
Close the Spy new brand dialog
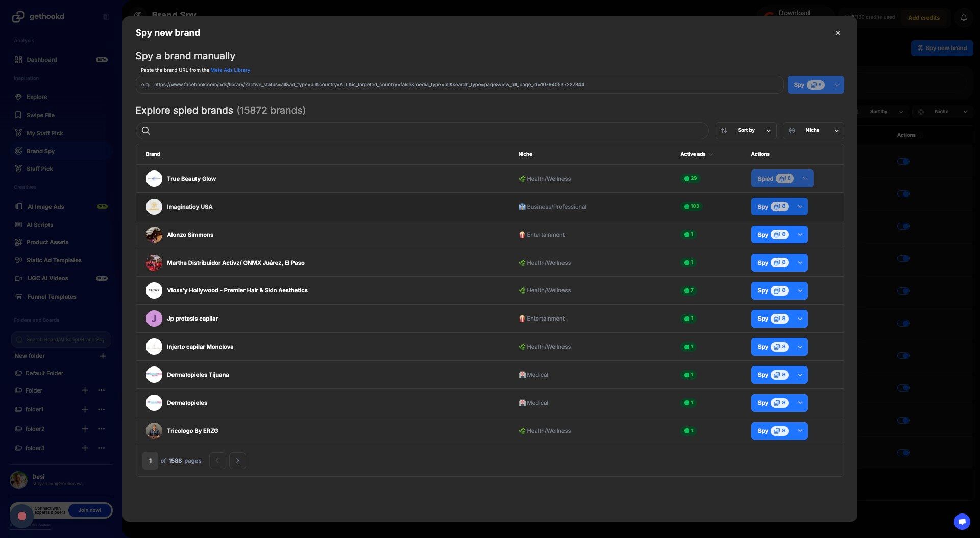(838, 33)
